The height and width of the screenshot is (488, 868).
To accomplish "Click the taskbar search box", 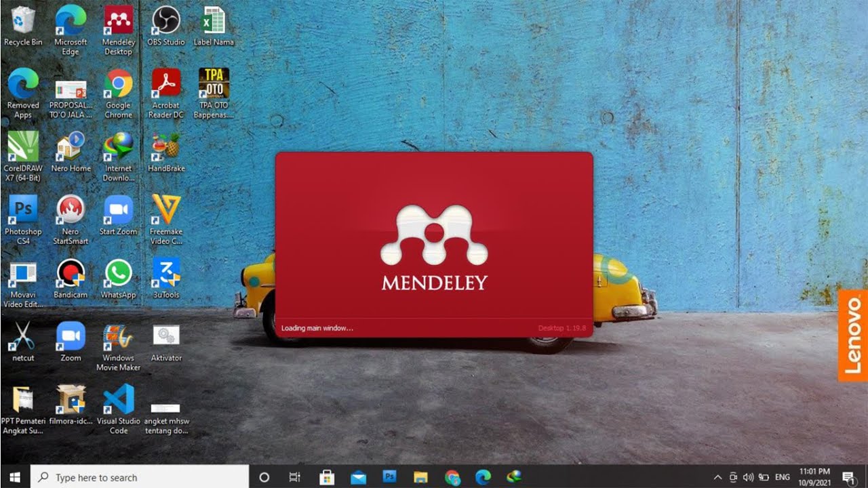I will click(x=140, y=477).
